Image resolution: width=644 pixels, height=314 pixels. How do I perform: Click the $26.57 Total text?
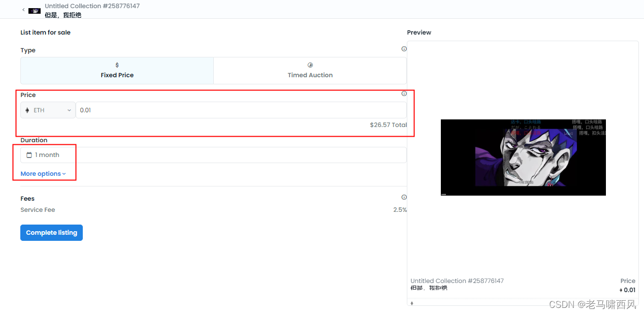(x=388, y=125)
